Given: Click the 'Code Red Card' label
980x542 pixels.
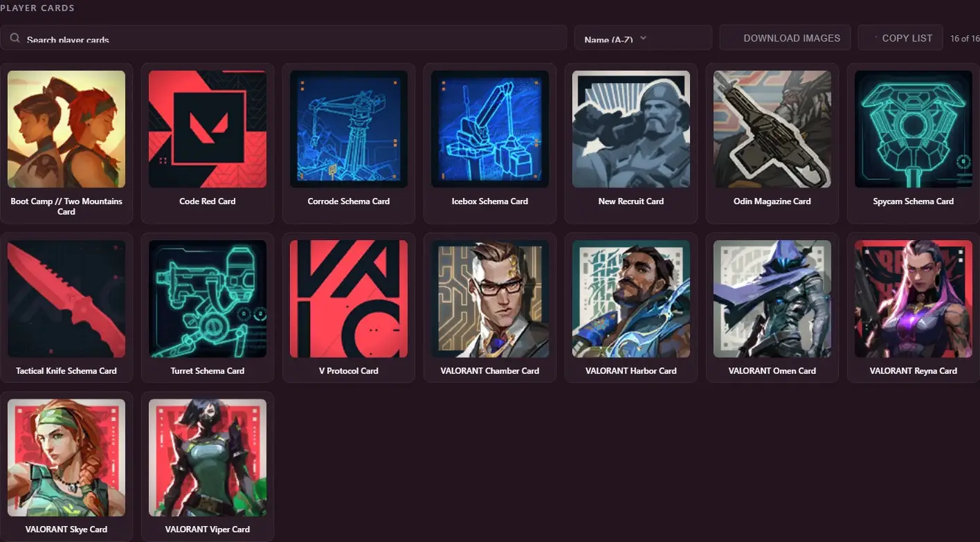Looking at the screenshot, I should click(208, 201).
